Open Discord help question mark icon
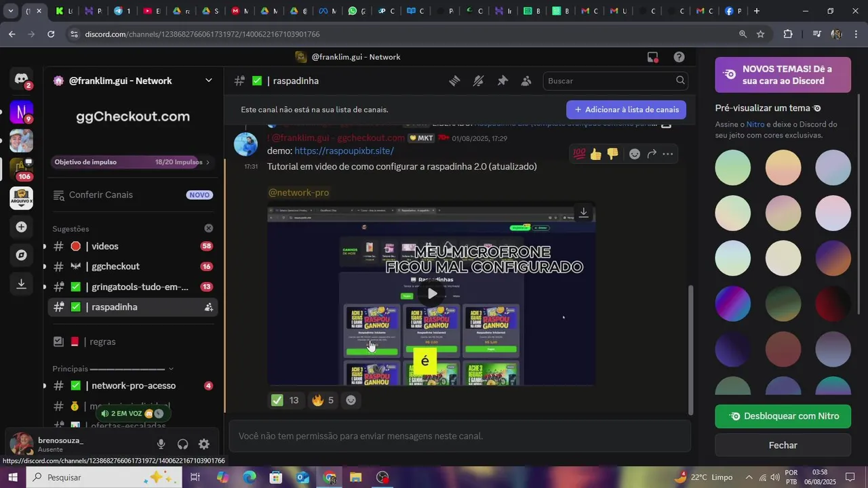Image resolution: width=868 pixels, height=488 pixels. pos(679,57)
